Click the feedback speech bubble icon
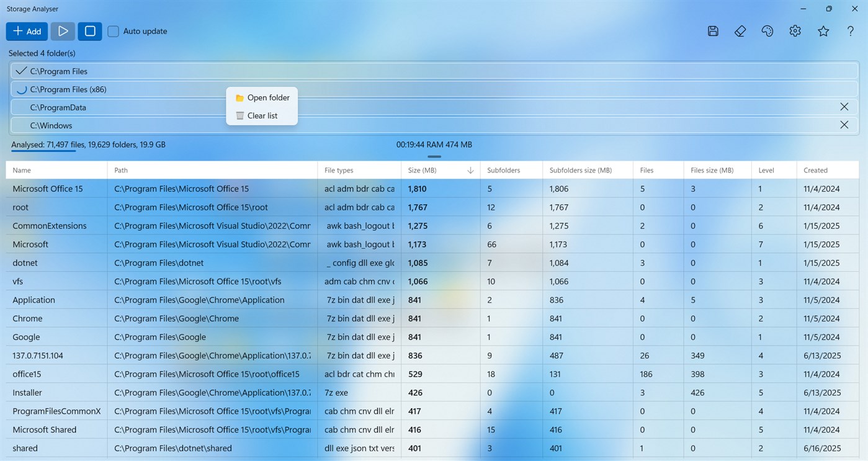Viewport: 868px width, 461px height. [x=767, y=30]
